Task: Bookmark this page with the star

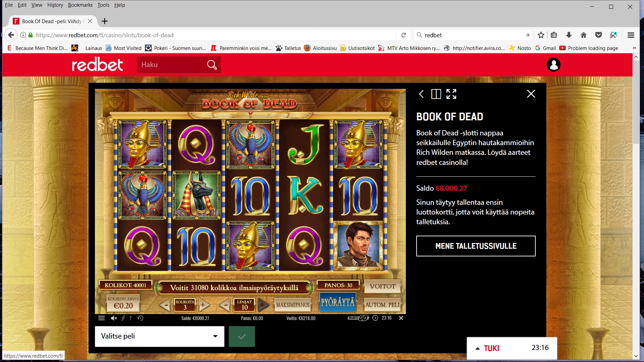Action: point(541,35)
